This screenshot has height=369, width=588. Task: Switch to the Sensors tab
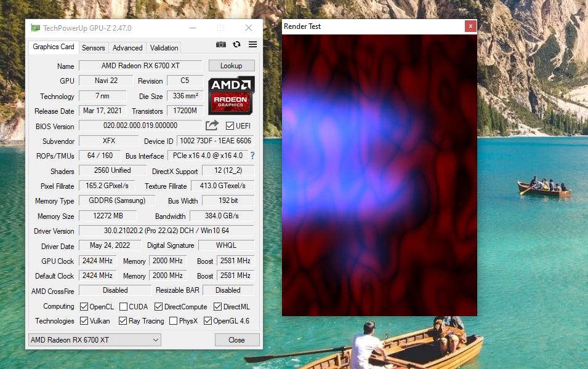pos(94,48)
